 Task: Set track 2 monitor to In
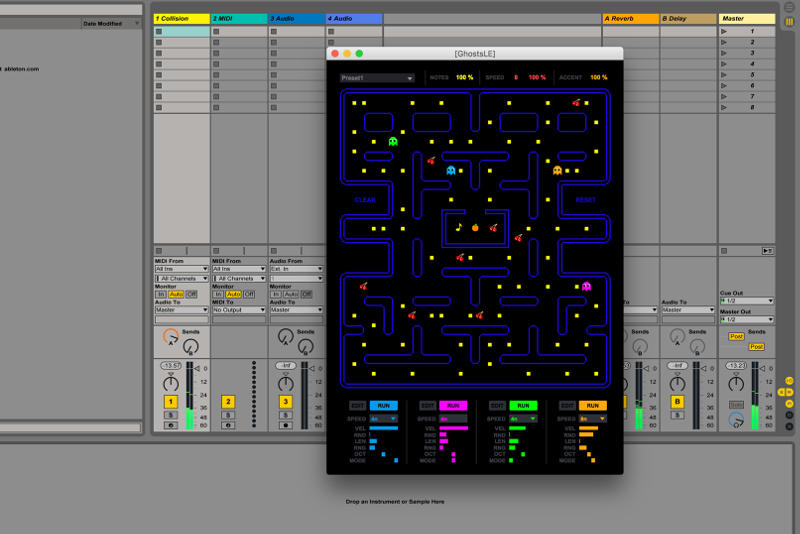[x=218, y=294]
